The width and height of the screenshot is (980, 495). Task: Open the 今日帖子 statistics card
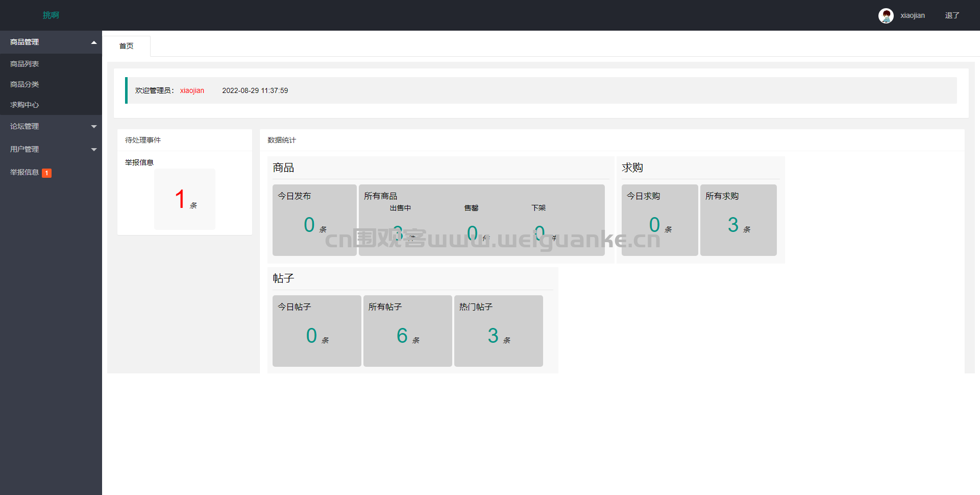pos(317,331)
